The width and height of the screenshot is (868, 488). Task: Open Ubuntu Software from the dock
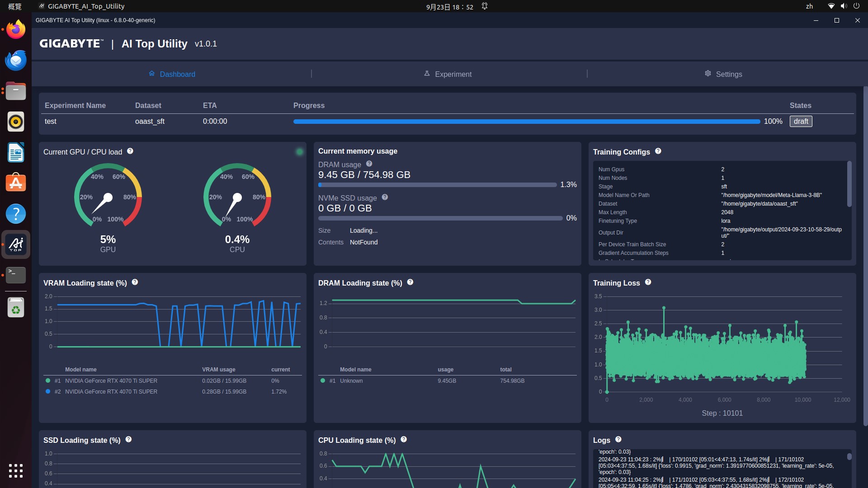16,183
